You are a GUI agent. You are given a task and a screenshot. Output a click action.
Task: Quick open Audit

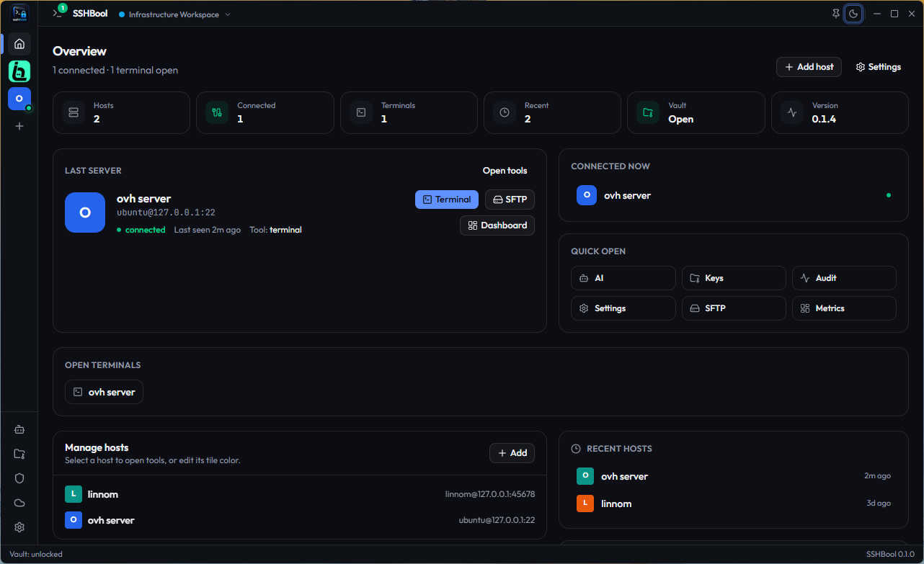pyautogui.click(x=844, y=278)
